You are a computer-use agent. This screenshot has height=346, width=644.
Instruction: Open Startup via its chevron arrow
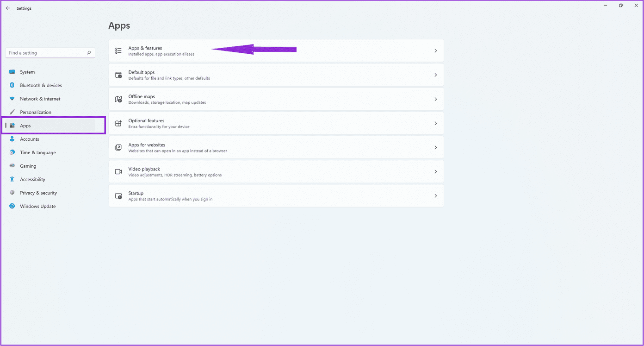(x=436, y=196)
